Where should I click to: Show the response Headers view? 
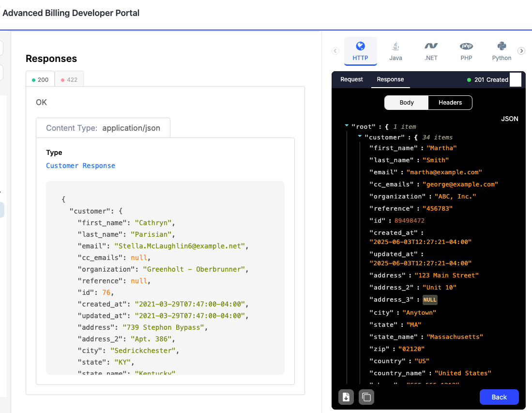pos(450,103)
